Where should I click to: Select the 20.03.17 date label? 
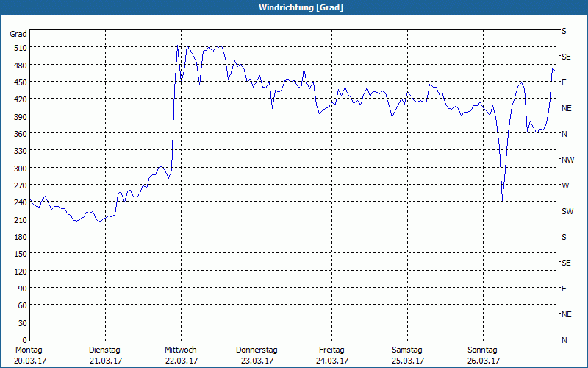click(x=30, y=361)
